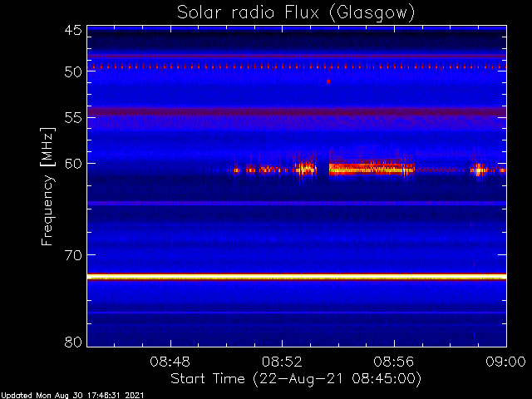Click the 08:52 time tick label
The height and width of the screenshot is (399, 532).
tap(283, 362)
